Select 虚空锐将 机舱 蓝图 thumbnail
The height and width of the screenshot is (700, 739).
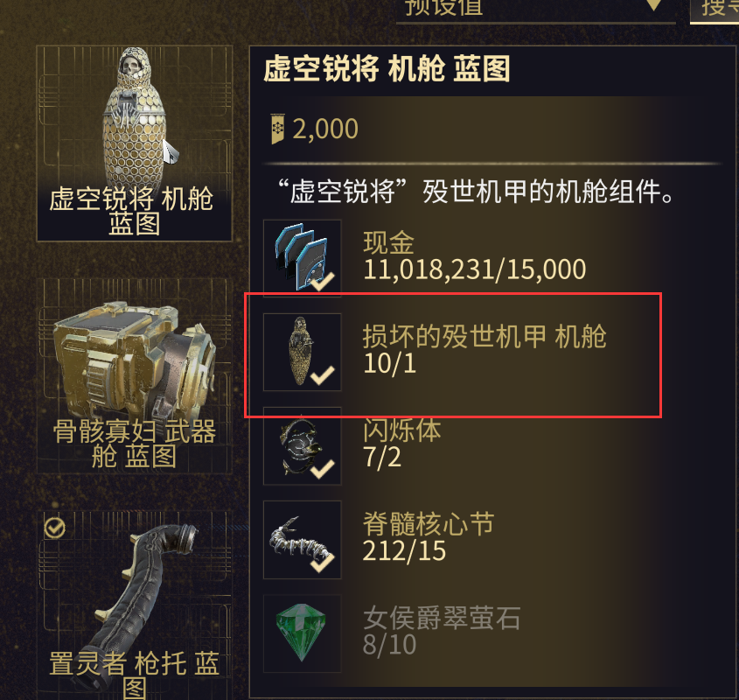tap(135, 143)
